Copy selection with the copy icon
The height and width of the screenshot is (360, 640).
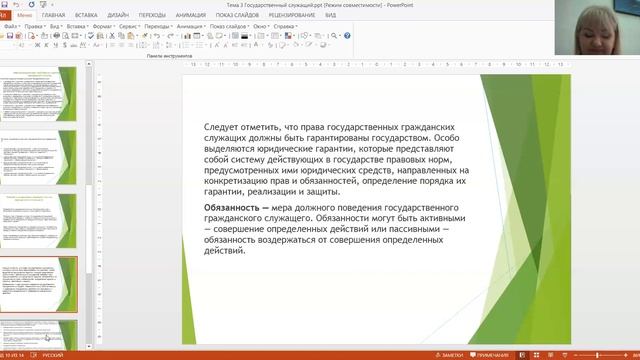(x=121, y=36)
